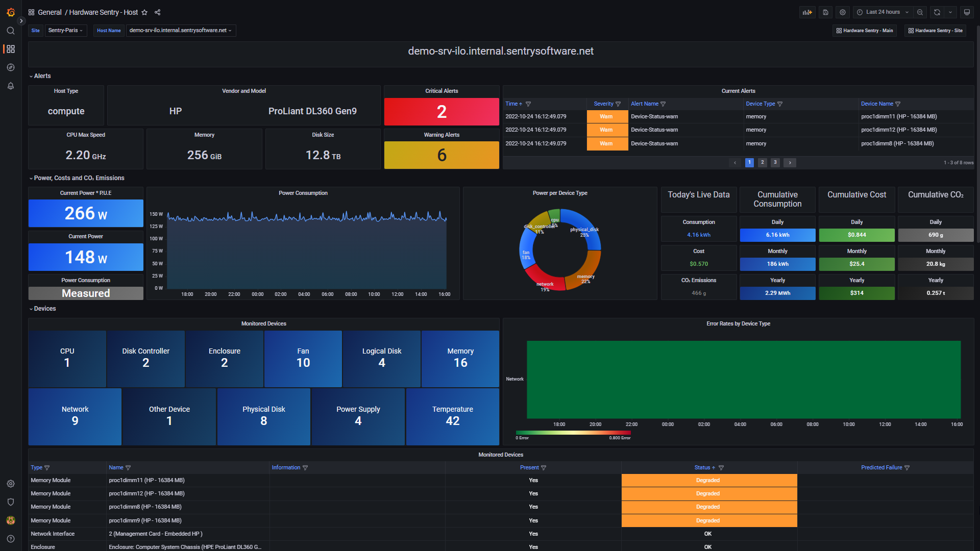
Task: Share the dashboard using the share icon
Action: pos(157,12)
